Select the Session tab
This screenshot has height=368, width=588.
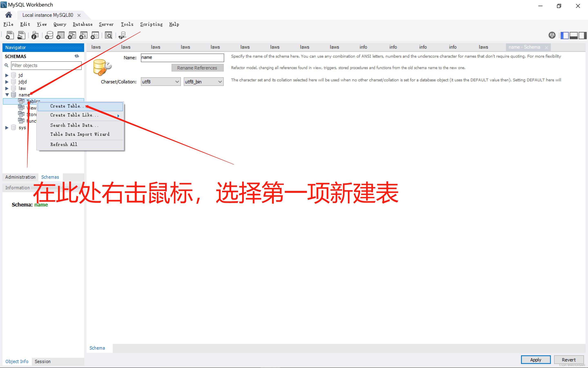42,361
